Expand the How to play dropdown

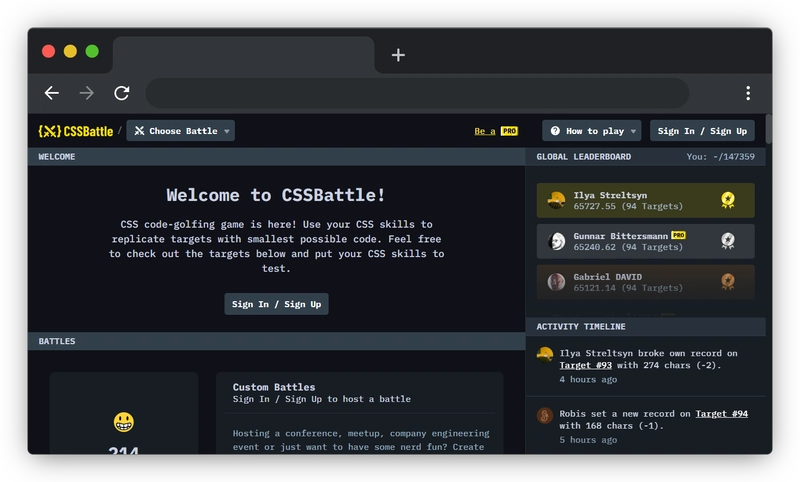point(591,131)
